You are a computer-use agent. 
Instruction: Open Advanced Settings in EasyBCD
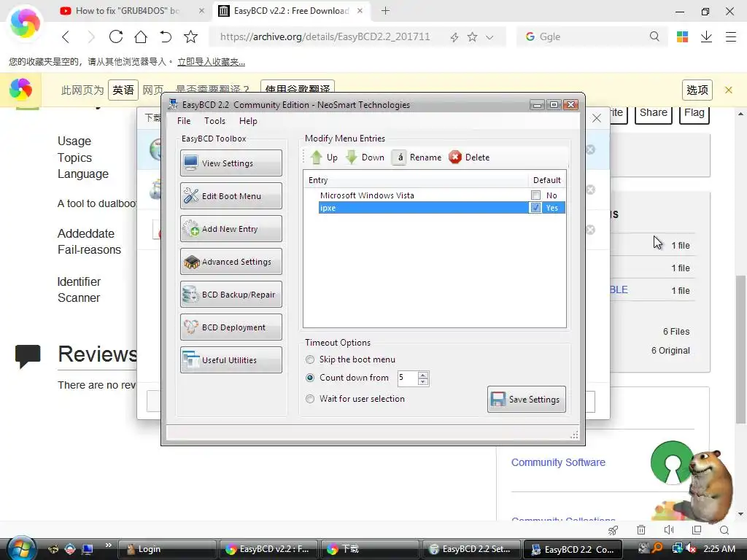pyautogui.click(x=231, y=262)
